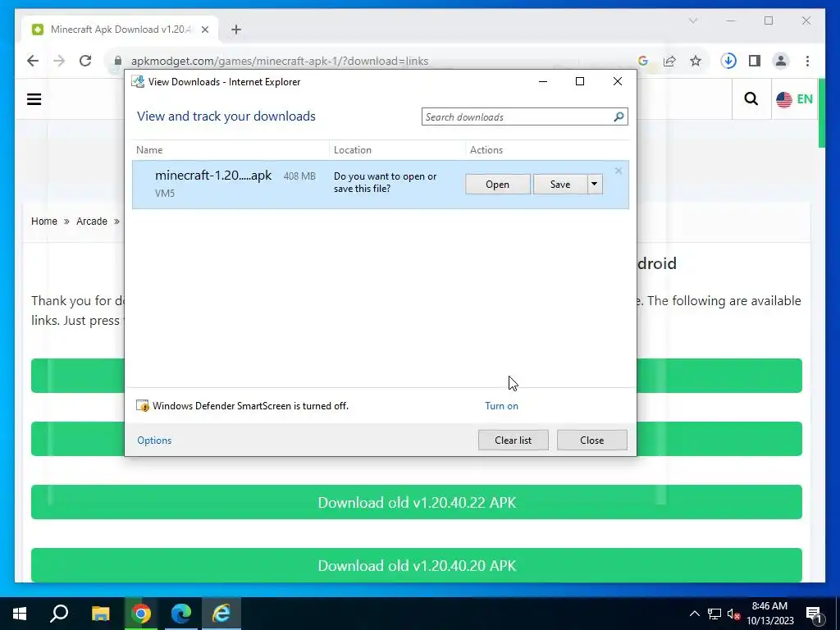Download old v1.20.40.20 APK

tap(417, 565)
